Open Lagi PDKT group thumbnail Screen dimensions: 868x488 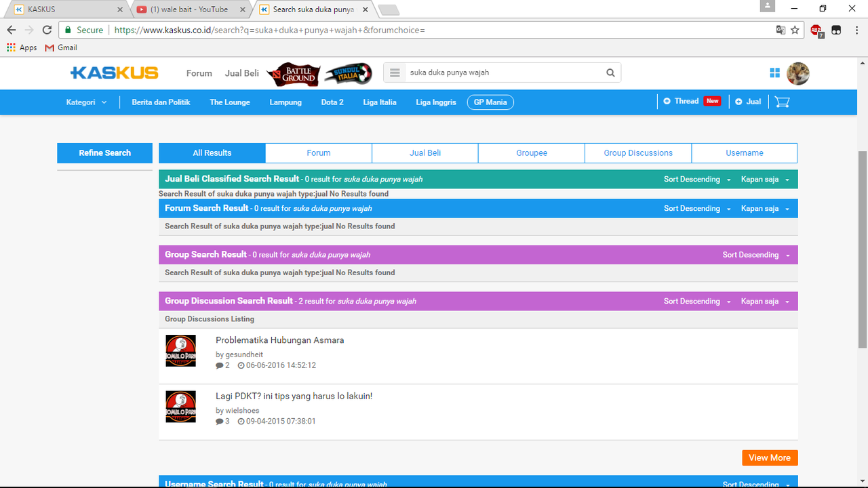point(180,407)
